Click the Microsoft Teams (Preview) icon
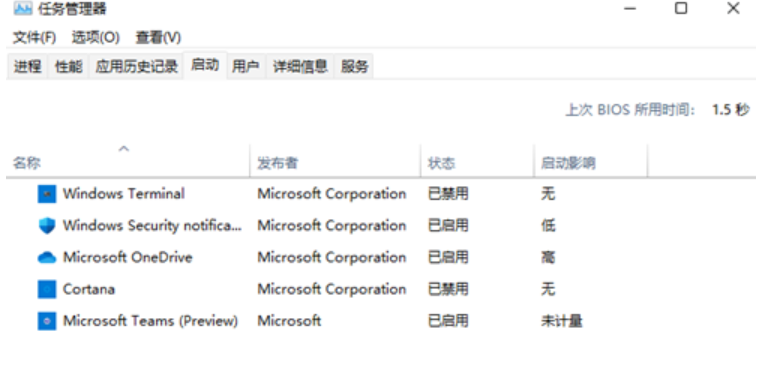Screen dimensions: 779x379 tap(47, 321)
